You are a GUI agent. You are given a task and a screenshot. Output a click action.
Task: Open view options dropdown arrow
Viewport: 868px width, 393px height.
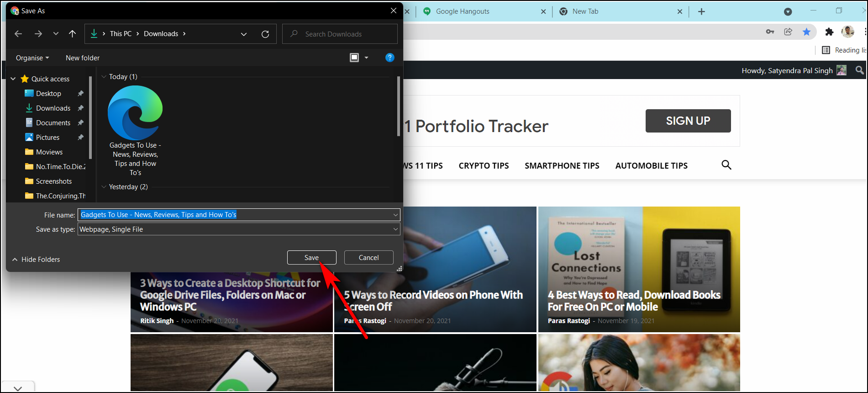point(366,58)
